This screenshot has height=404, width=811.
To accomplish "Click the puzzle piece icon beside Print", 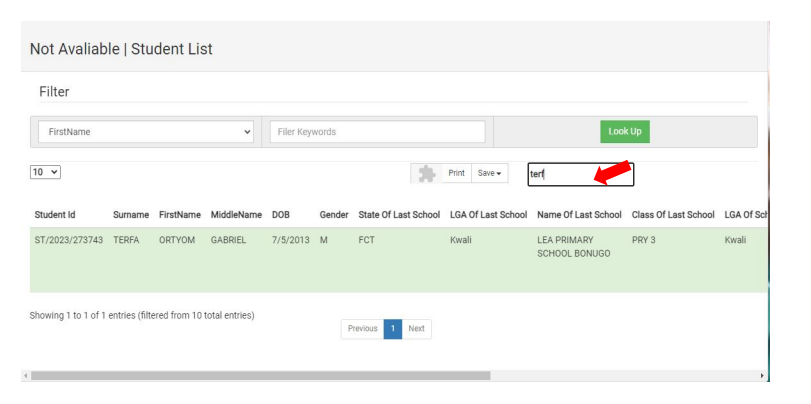I will click(x=427, y=173).
